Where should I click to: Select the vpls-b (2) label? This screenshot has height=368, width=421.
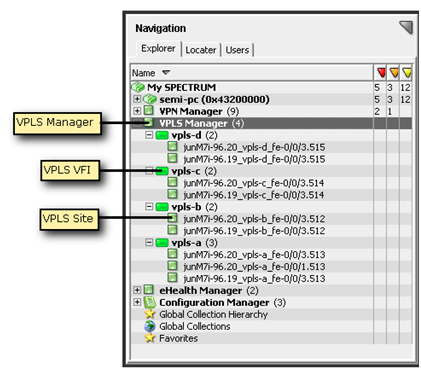tap(194, 207)
